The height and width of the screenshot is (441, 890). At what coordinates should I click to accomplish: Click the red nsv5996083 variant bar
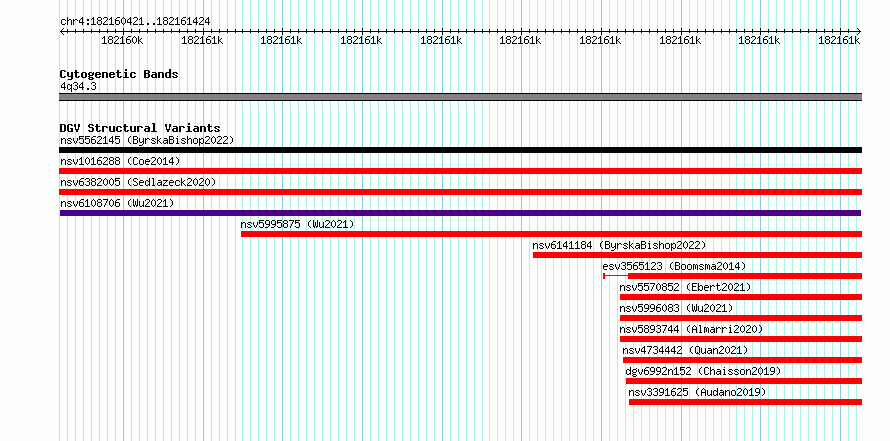[x=741, y=318]
